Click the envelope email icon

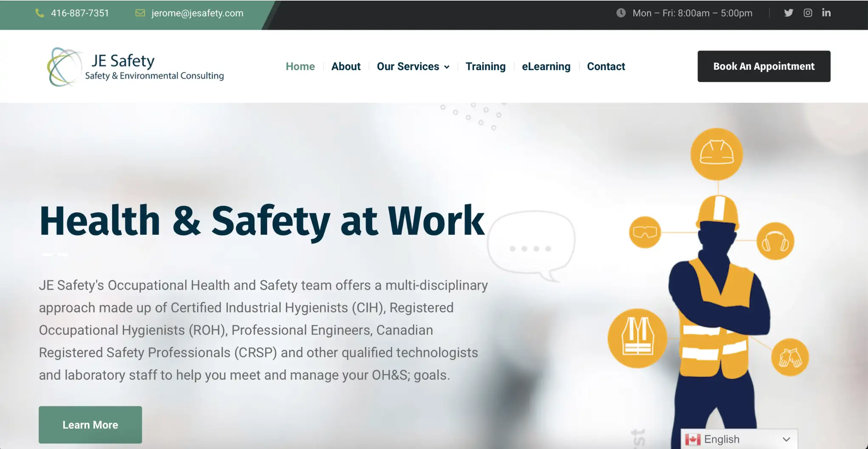(140, 13)
